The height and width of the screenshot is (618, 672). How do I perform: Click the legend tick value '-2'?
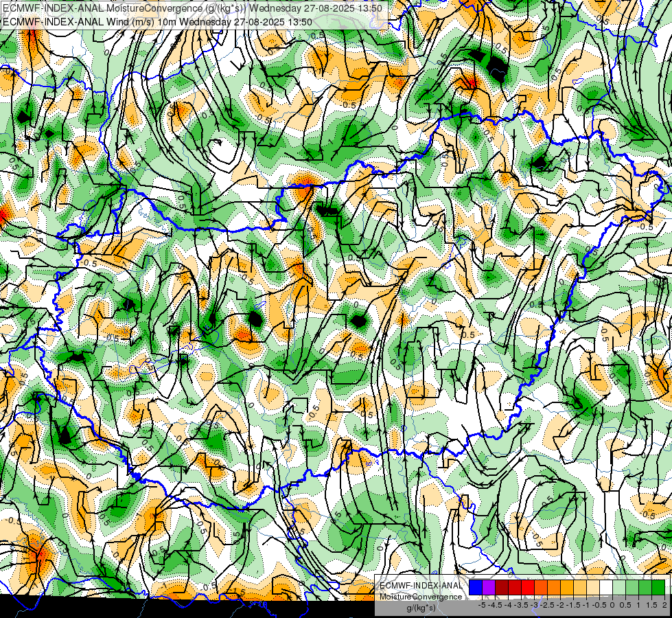pyautogui.click(x=560, y=605)
